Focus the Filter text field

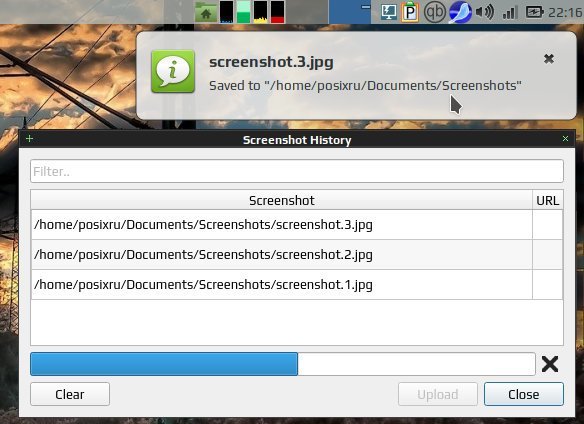click(297, 171)
